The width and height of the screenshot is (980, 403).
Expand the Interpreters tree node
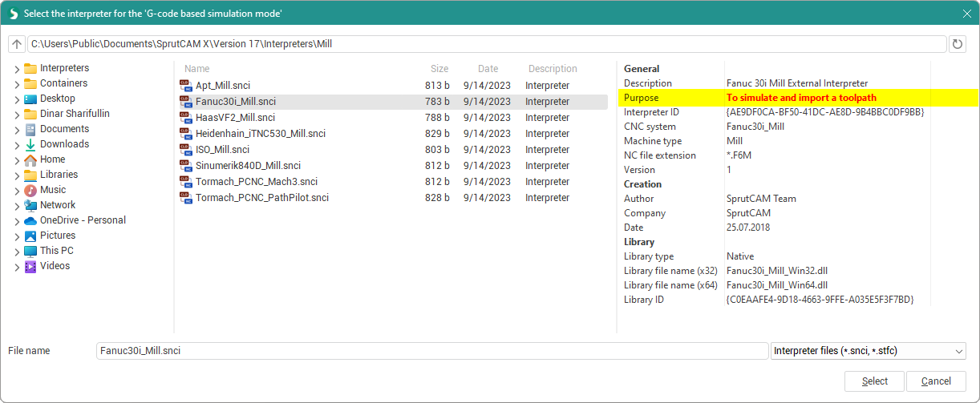(x=17, y=69)
